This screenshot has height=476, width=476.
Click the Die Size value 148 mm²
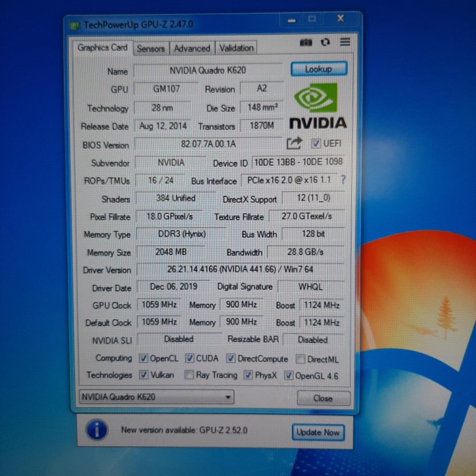pyautogui.click(x=262, y=107)
